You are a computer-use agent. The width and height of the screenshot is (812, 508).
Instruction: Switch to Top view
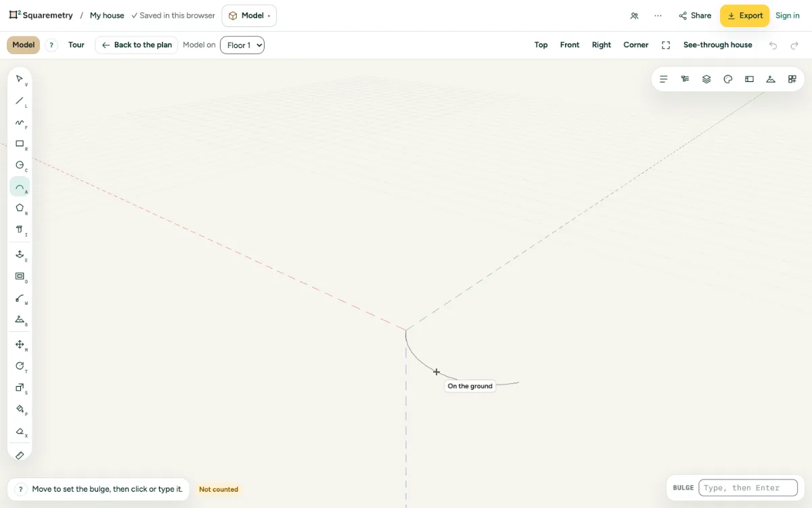tap(541, 45)
